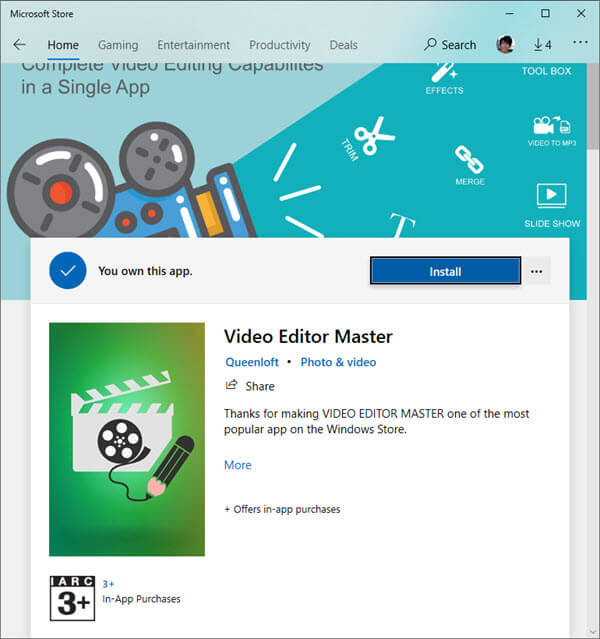
Task: Switch to the Gaming tab
Action: (x=118, y=45)
